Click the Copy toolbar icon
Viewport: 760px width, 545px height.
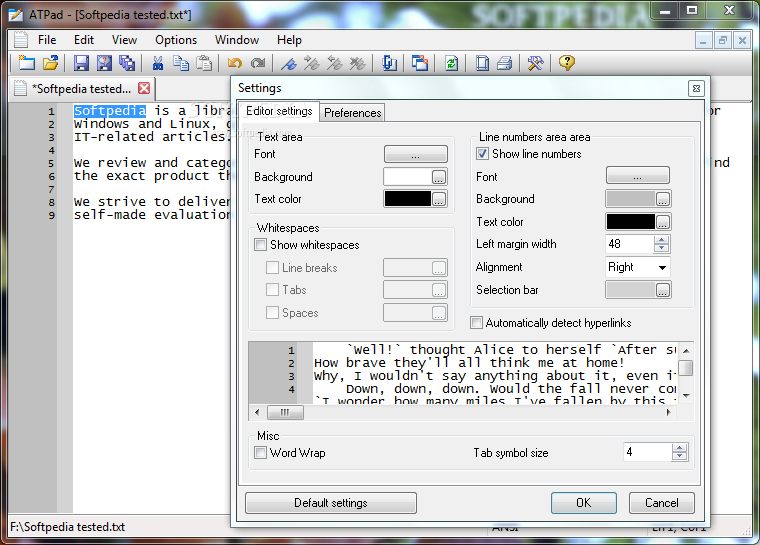181,63
